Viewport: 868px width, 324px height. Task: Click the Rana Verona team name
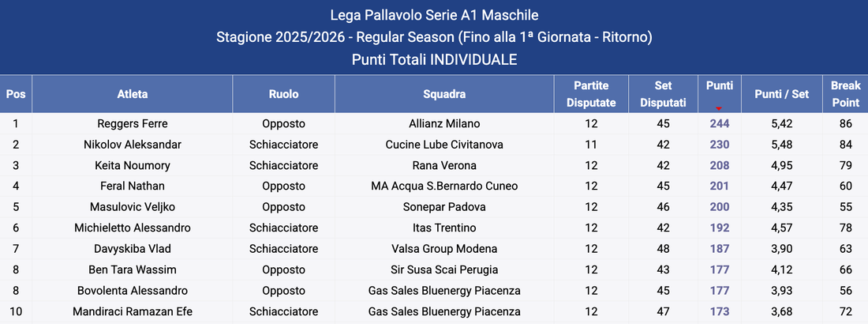point(444,166)
